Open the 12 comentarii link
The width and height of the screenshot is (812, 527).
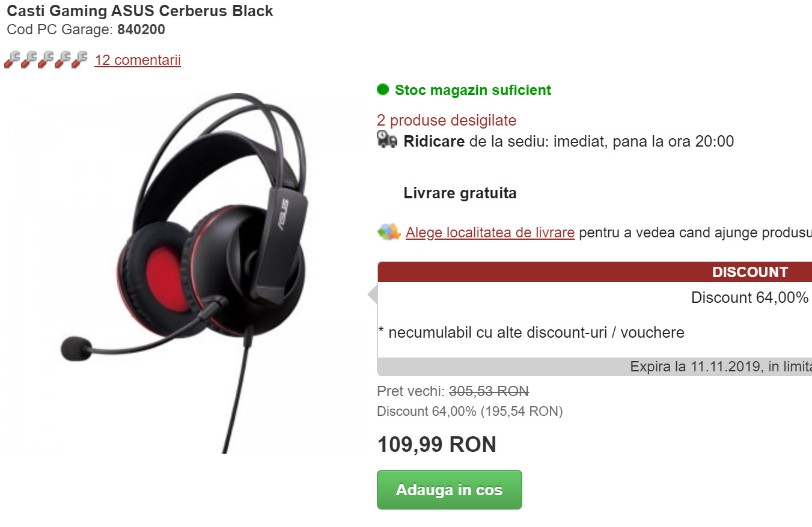[138, 60]
